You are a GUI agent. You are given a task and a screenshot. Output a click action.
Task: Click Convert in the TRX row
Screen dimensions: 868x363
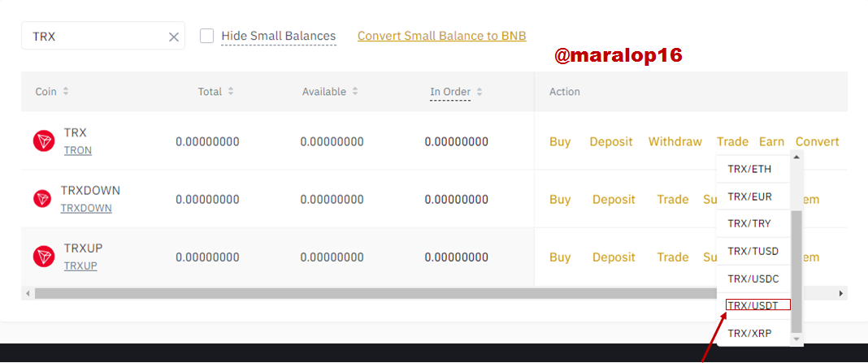pos(817,141)
